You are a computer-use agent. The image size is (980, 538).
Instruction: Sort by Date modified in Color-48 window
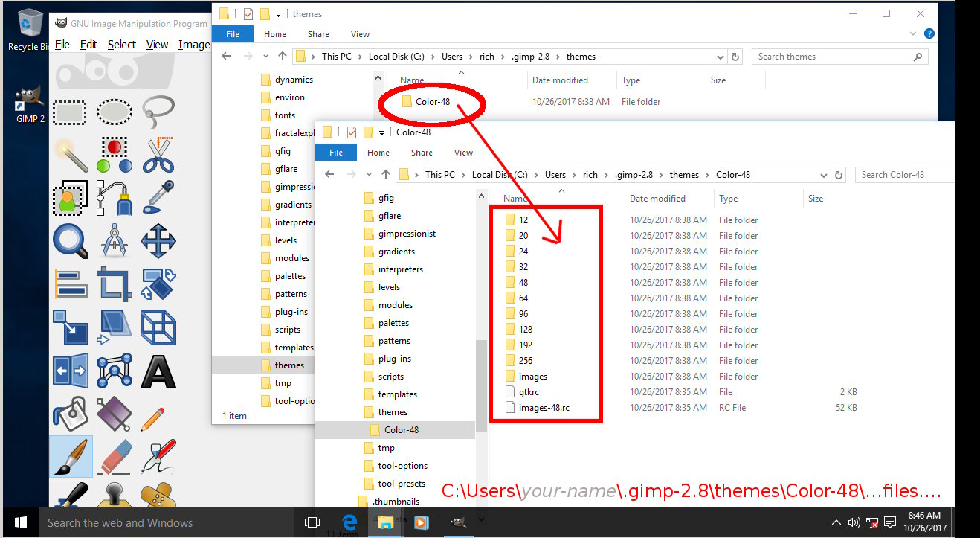click(x=657, y=199)
